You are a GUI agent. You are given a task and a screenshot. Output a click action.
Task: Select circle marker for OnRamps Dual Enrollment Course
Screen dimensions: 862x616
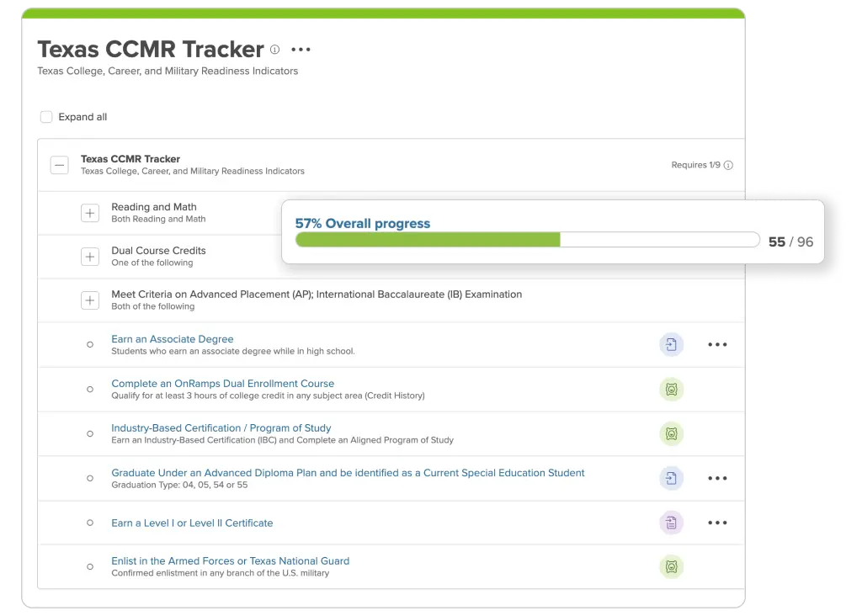click(90, 389)
